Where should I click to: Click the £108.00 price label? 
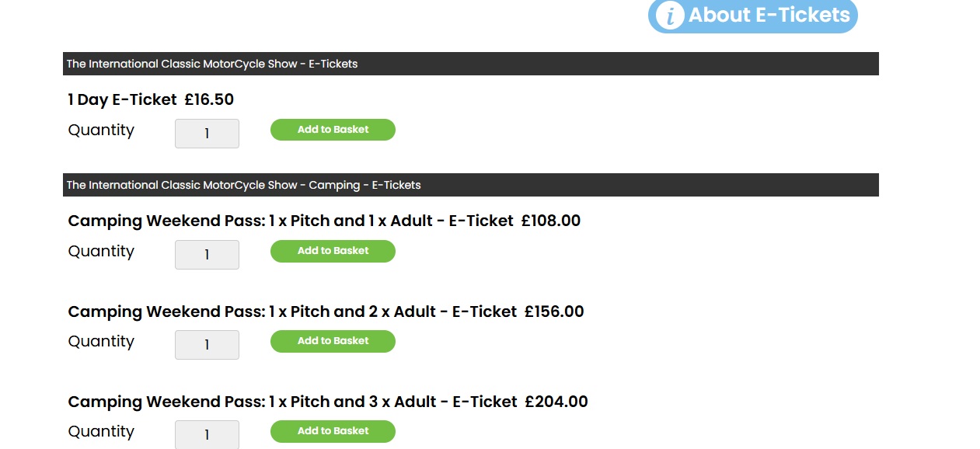tap(553, 221)
